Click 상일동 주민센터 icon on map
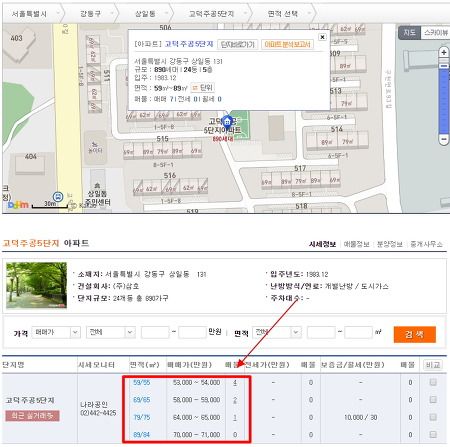450x447 pixels. [97, 186]
